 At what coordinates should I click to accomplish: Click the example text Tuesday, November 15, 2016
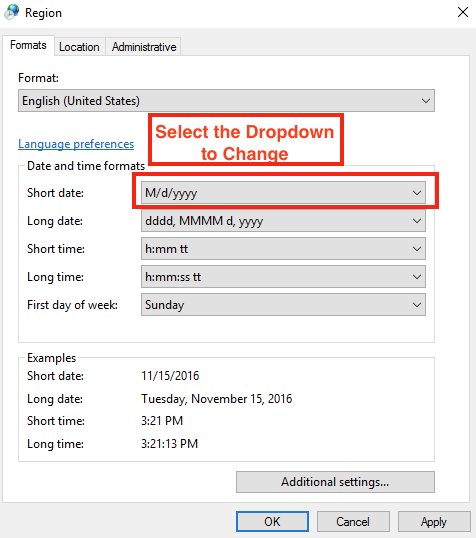[x=217, y=399]
